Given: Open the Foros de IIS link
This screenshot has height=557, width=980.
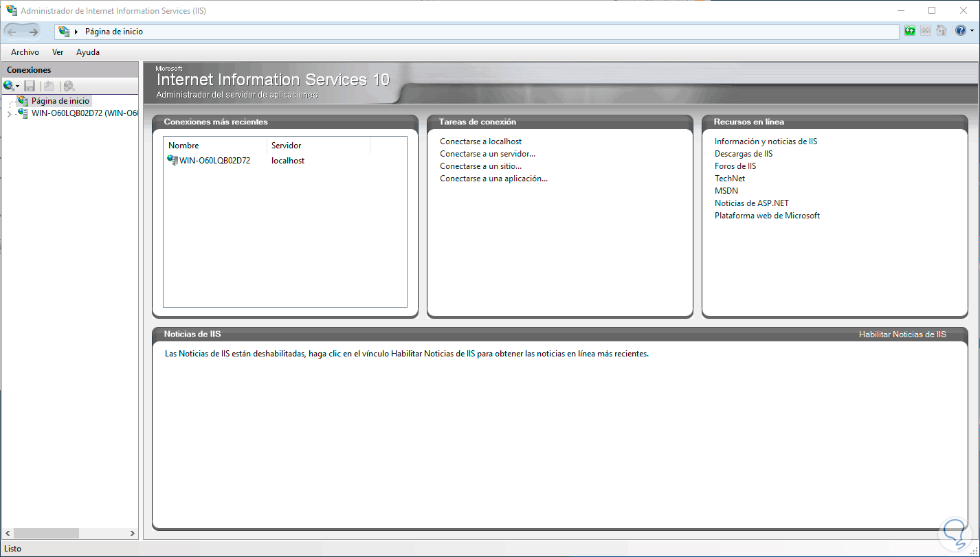Looking at the screenshot, I should pyautogui.click(x=735, y=166).
